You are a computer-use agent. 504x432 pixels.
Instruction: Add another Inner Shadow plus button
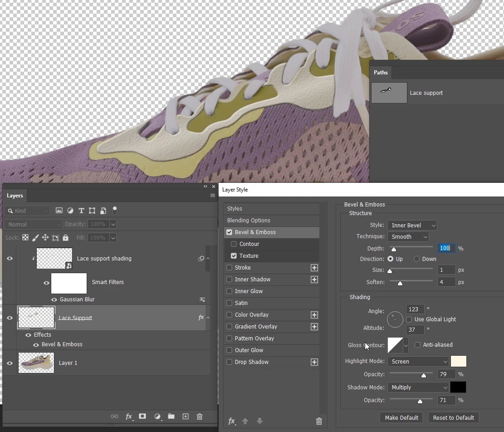tap(314, 280)
